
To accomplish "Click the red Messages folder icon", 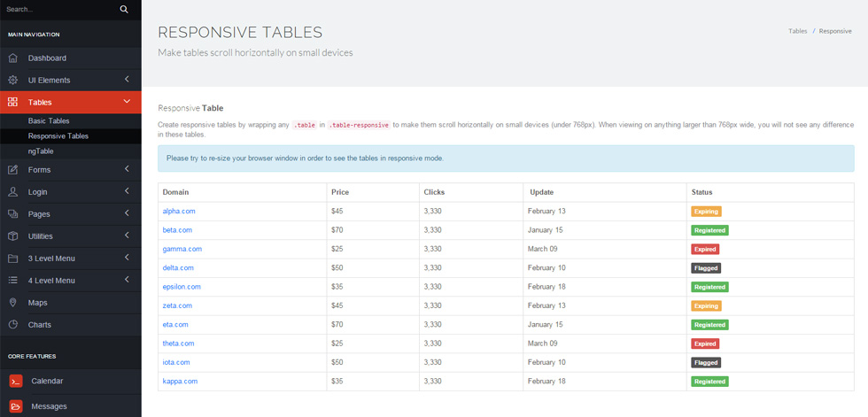I will point(16,406).
